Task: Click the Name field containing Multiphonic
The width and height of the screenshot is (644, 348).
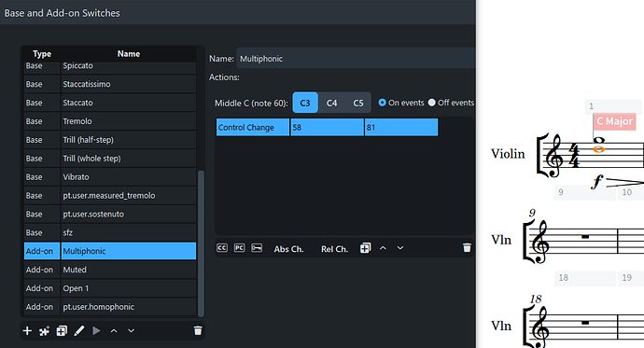Action: tap(356, 59)
